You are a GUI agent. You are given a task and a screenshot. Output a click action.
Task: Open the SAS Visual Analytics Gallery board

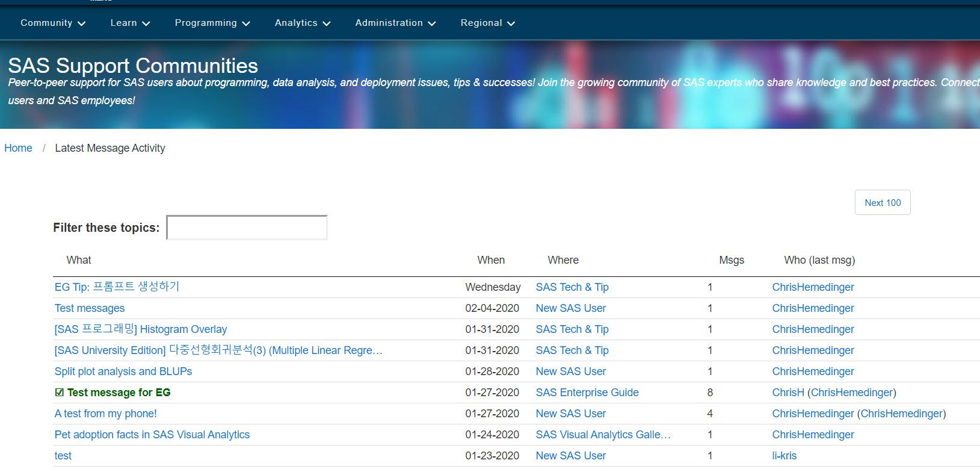tap(603, 435)
